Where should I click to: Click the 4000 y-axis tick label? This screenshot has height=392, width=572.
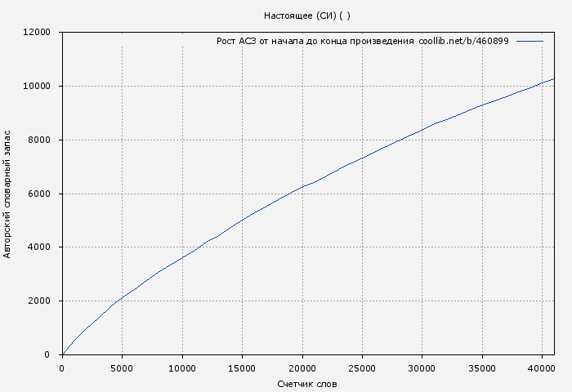[x=39, y=247]
